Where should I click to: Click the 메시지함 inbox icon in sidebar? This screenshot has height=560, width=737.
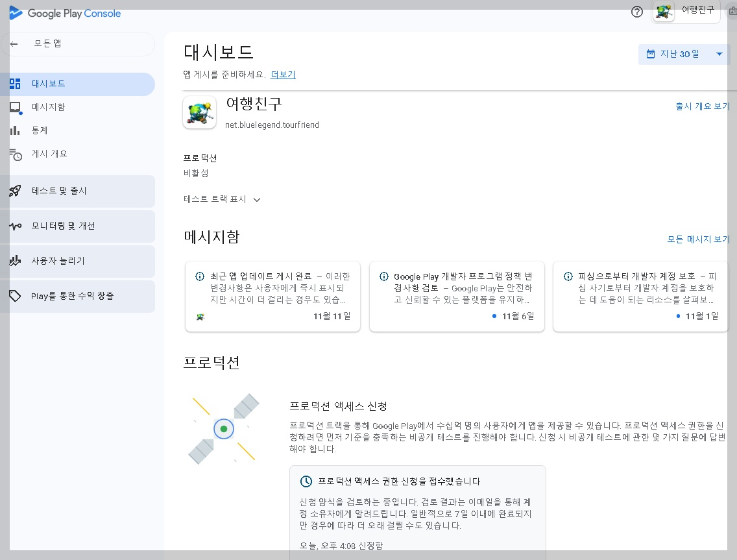[x=16, y=108]
